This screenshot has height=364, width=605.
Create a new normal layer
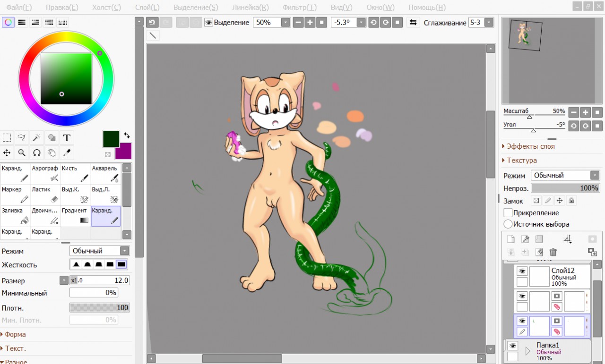tap(510, 239)
